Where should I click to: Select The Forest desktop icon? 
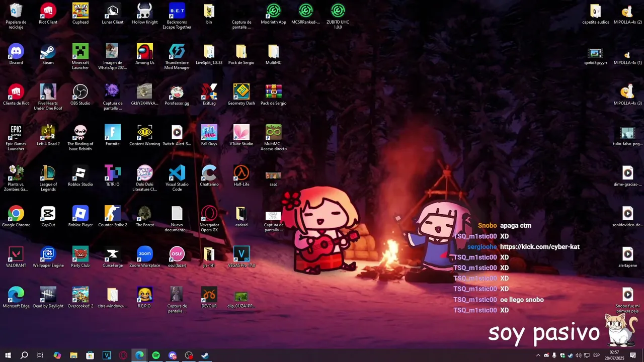(145, 217)
